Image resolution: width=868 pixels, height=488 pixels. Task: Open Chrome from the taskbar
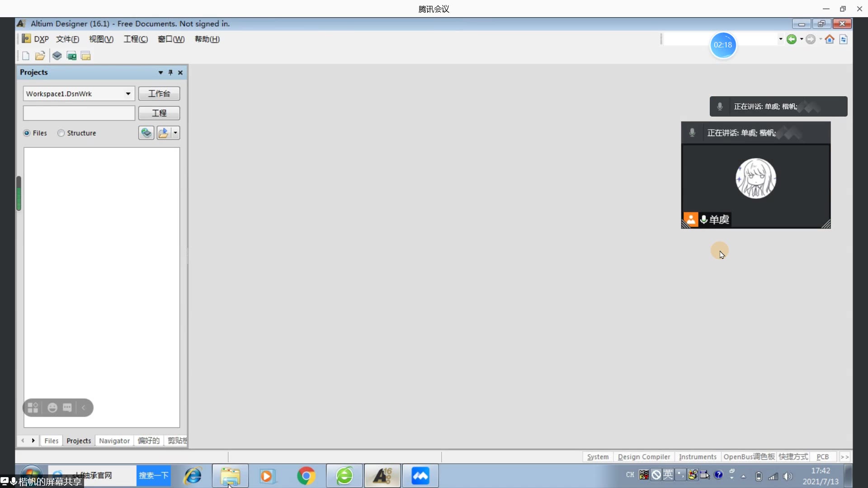click(306, 476)
